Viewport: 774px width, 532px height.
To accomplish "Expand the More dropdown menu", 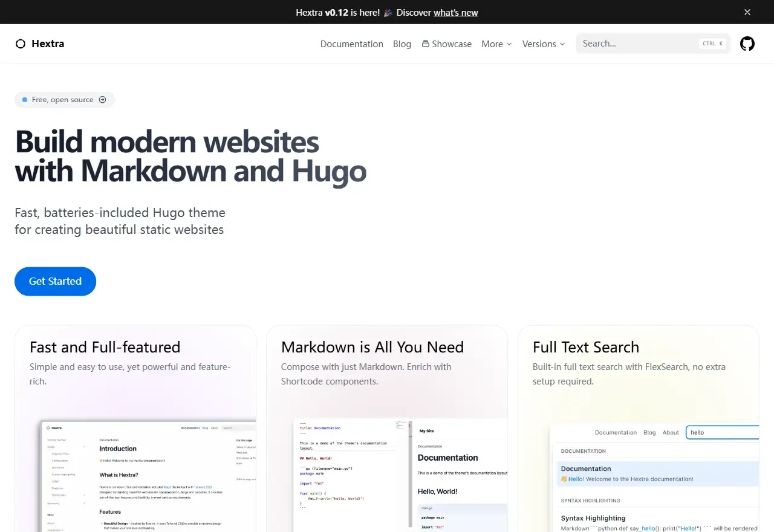I will click(x=496, y=44).
